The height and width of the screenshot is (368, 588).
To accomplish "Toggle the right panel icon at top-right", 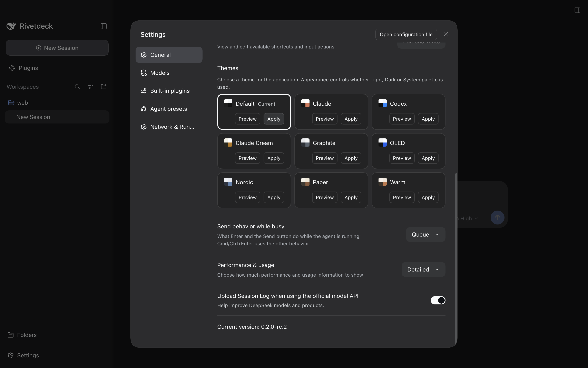I will click(577, 10).
